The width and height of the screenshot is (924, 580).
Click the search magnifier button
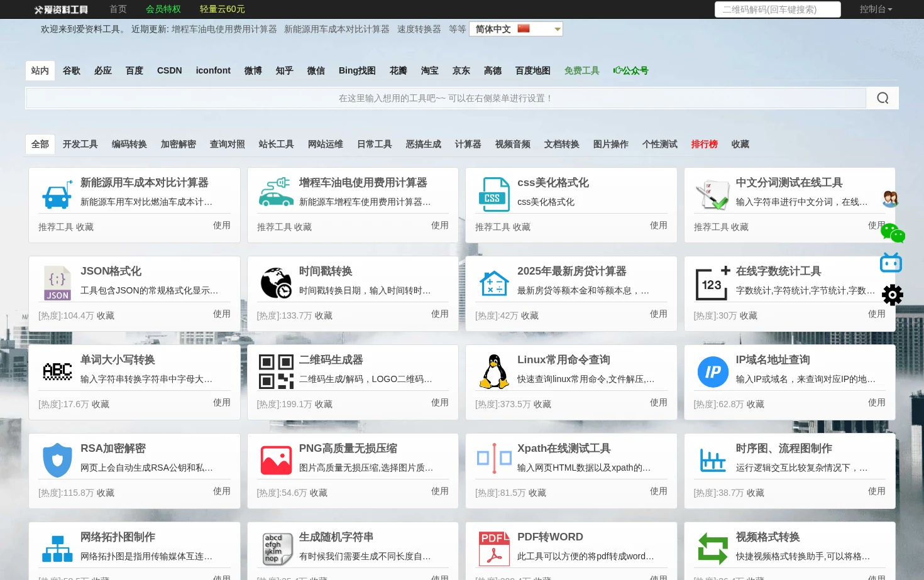883,98
